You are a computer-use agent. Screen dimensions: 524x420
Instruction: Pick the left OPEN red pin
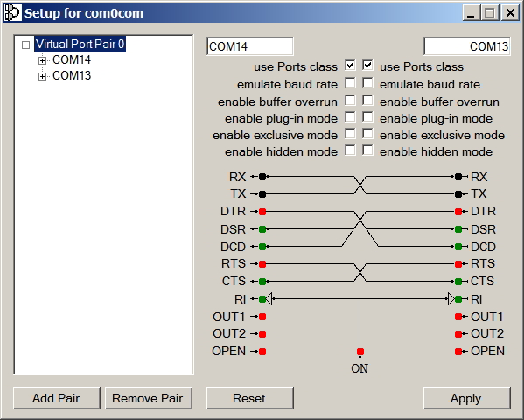coord(262,352)
